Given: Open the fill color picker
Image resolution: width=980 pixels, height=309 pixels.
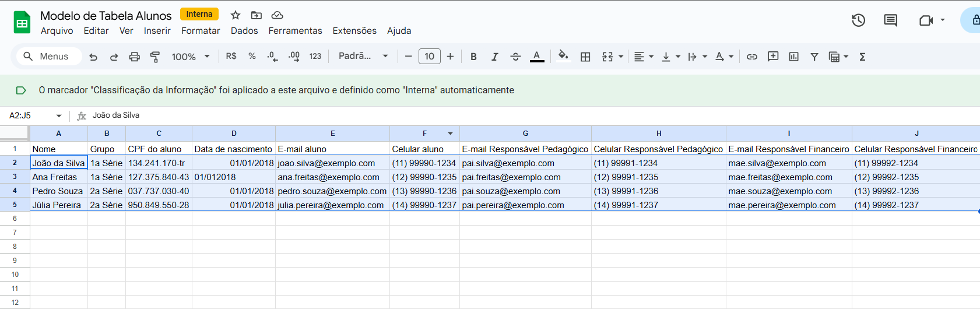Looking at the screenshot, I should [563, 56].
